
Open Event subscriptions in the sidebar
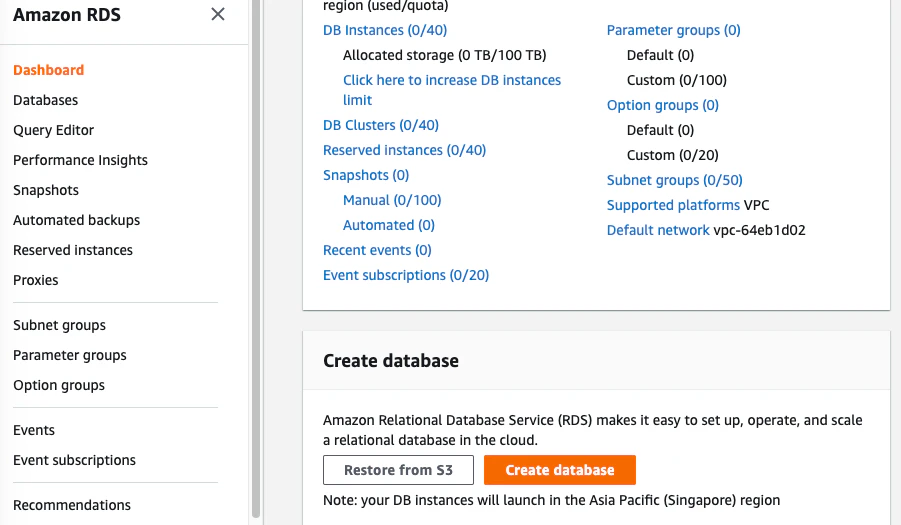click(x=75, y=460)
